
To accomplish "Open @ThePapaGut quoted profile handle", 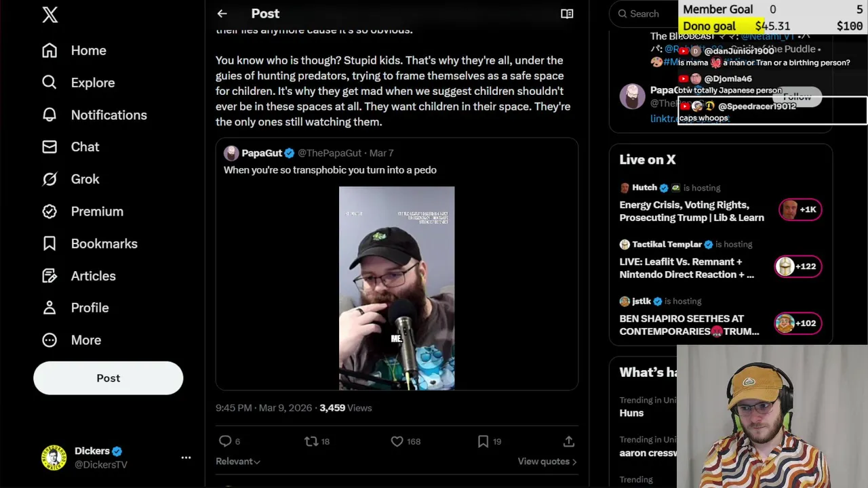I will 330,153.
